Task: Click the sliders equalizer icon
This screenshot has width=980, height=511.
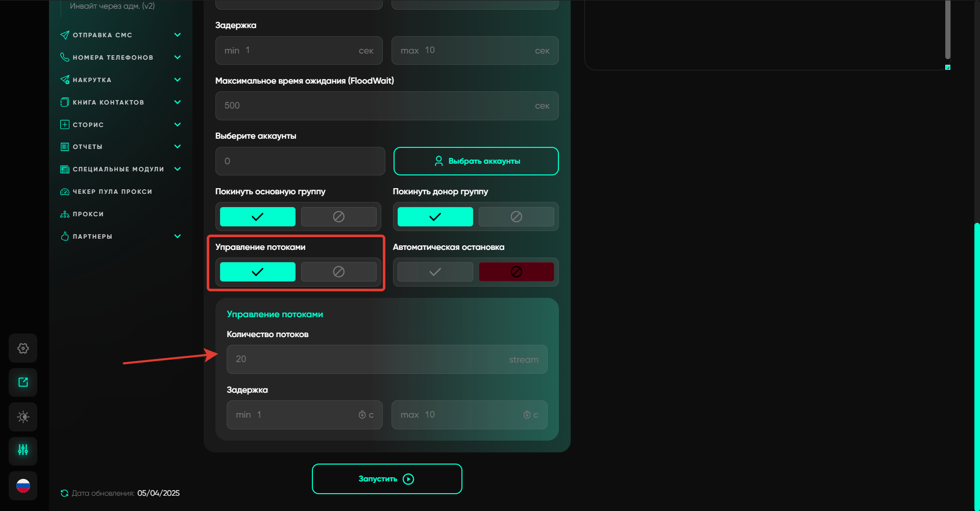Action: coord(23,450)
